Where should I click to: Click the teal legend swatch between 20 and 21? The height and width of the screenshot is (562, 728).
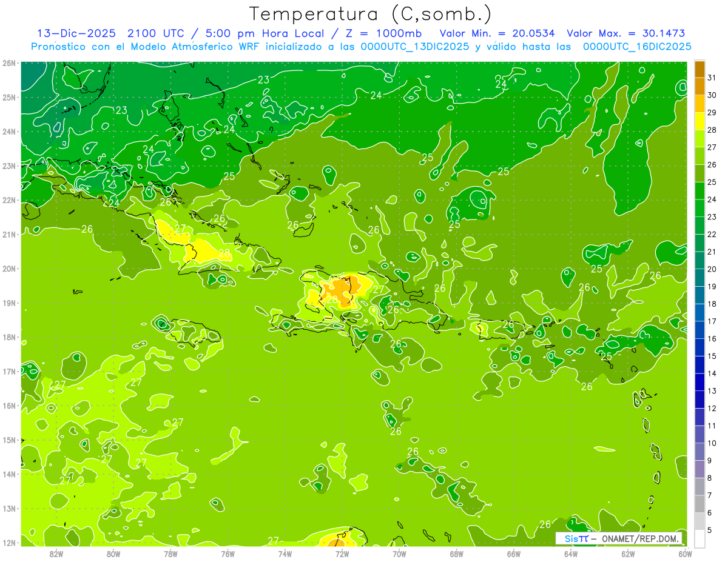coord(699,261)
